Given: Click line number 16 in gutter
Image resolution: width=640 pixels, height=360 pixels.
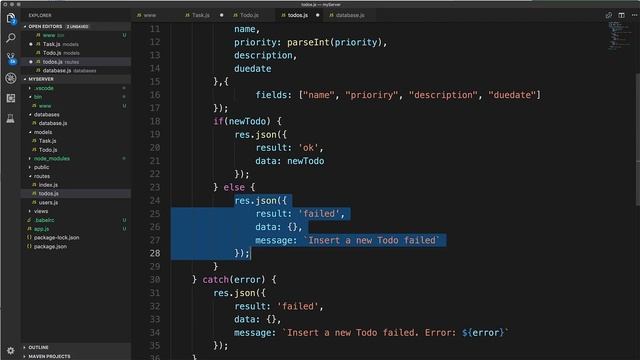Looking at the screenshot, I should (x=155, y=95).
